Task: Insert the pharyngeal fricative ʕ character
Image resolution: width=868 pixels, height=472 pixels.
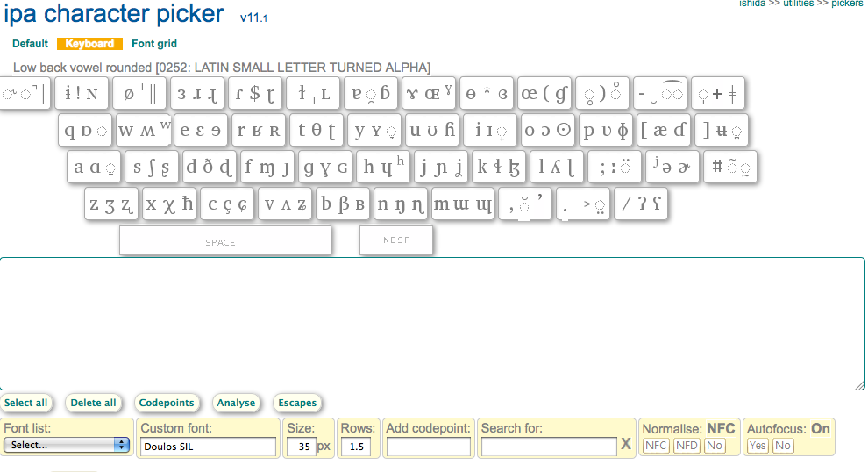Action: click(x=657, y=204)
